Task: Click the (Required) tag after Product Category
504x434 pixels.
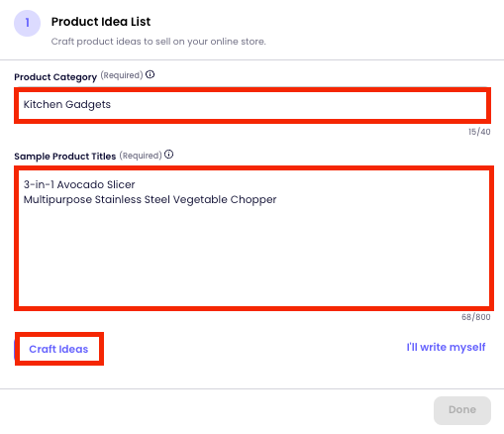Action: pyautogui.click(x=122, y=75)
